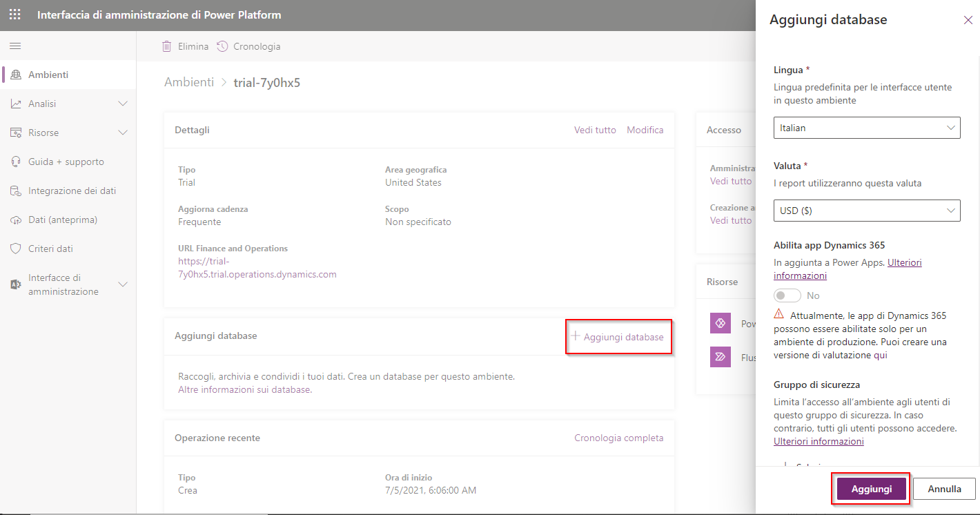Click the Dati (anteprima) cloud icon

[16, 220]
